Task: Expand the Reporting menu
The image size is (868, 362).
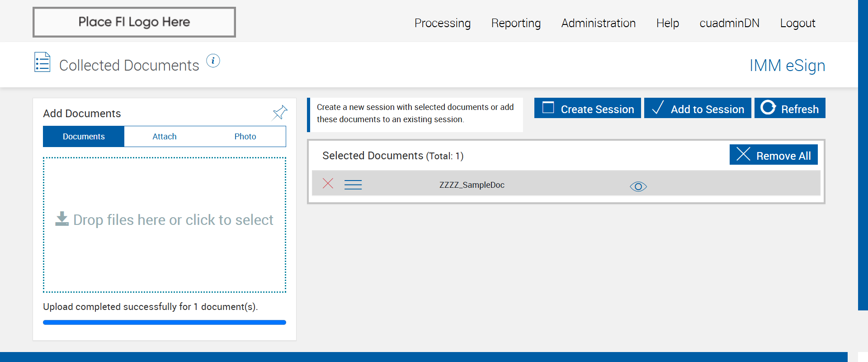Action: (x=516, y=23)
